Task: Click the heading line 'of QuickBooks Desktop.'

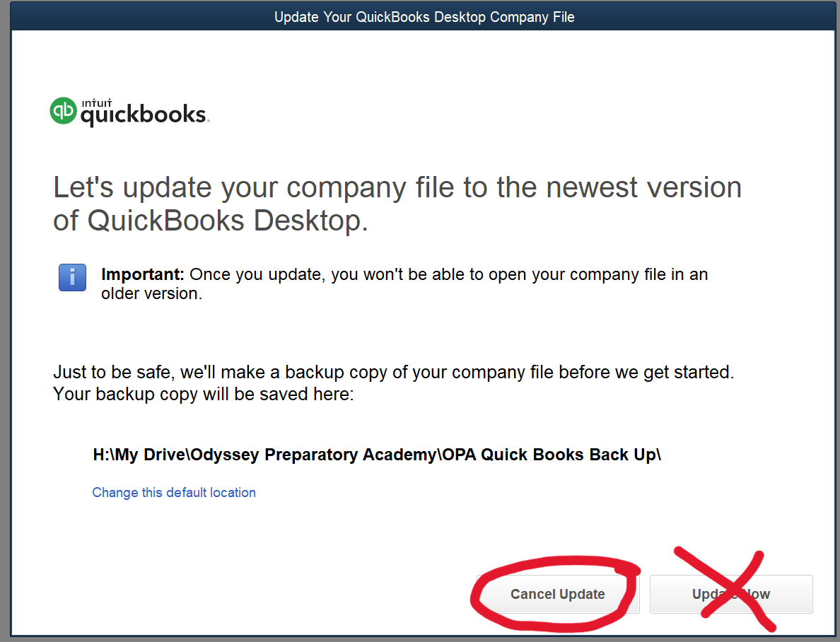Action: [x=211, y=221]
